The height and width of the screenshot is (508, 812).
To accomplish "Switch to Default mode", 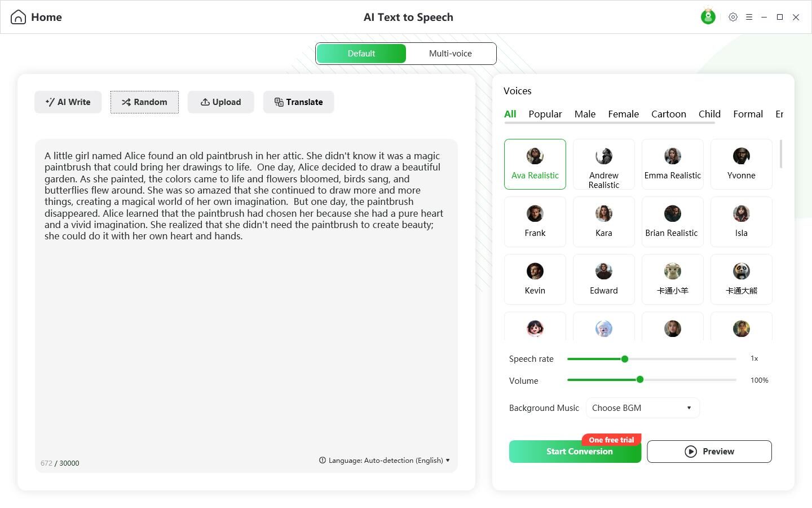I will click(361, 54).
